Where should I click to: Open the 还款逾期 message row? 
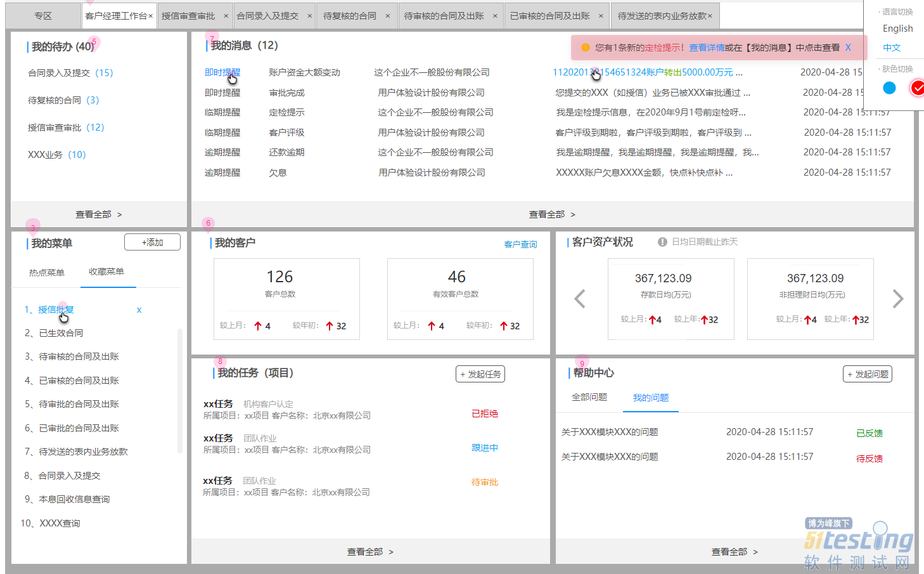[548, 152]
